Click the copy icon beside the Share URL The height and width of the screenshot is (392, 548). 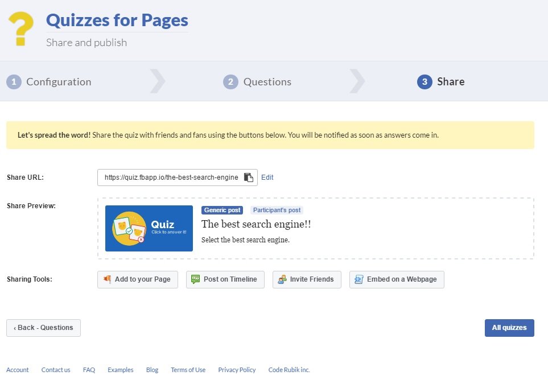(x=249, y=177)
